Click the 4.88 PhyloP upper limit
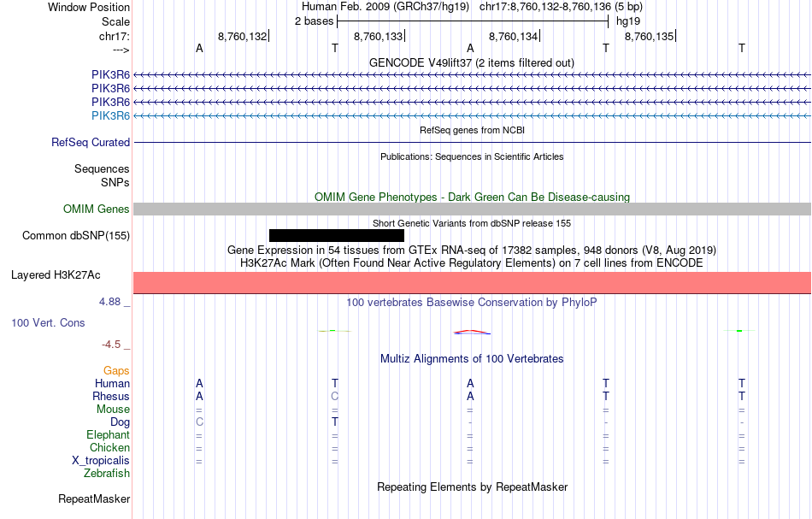This screenshot has width=812, height=519. pos(109,302)
